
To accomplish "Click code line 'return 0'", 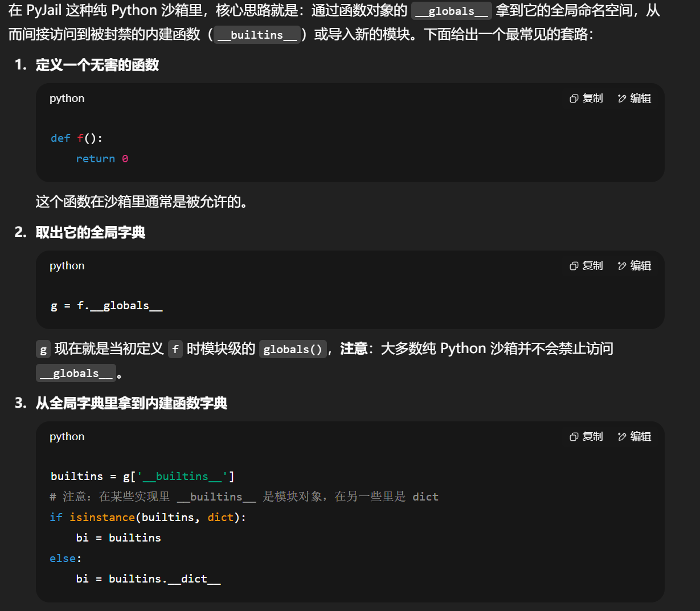I will point(102,159).
